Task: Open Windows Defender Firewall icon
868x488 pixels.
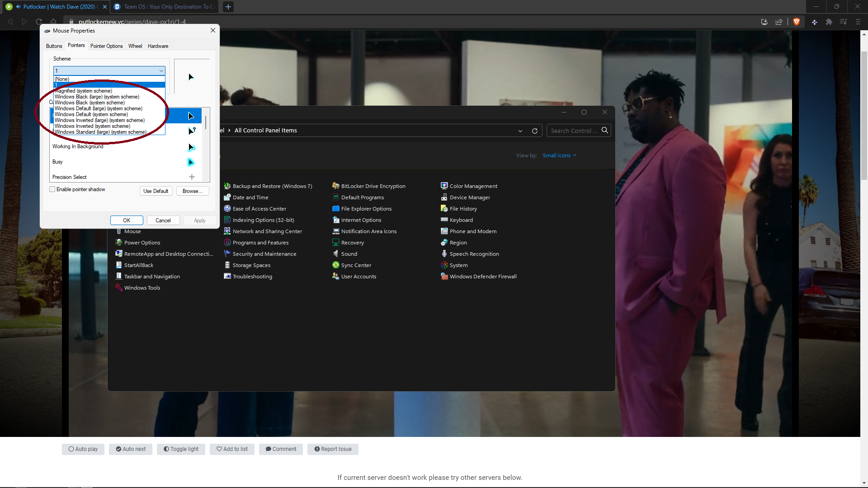Action: tap(444, 276)
